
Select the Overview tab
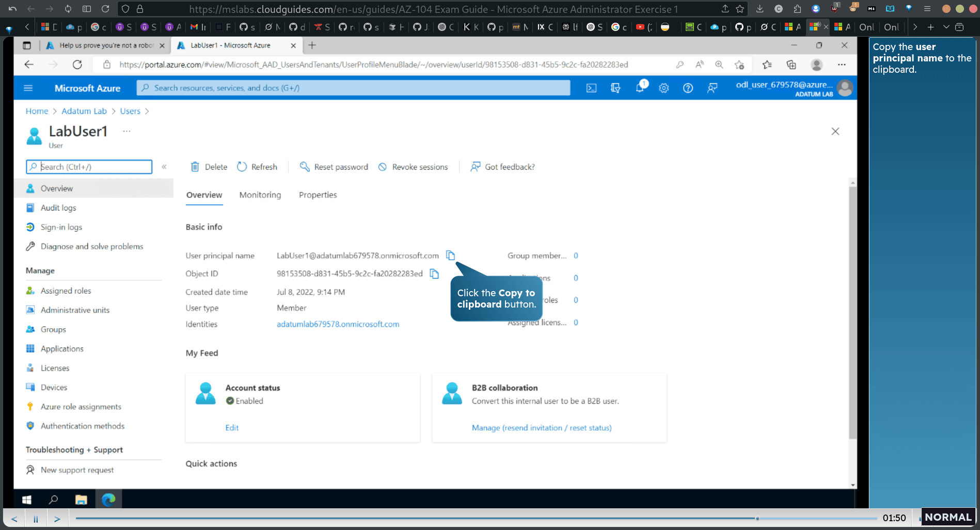click(204, 195)
